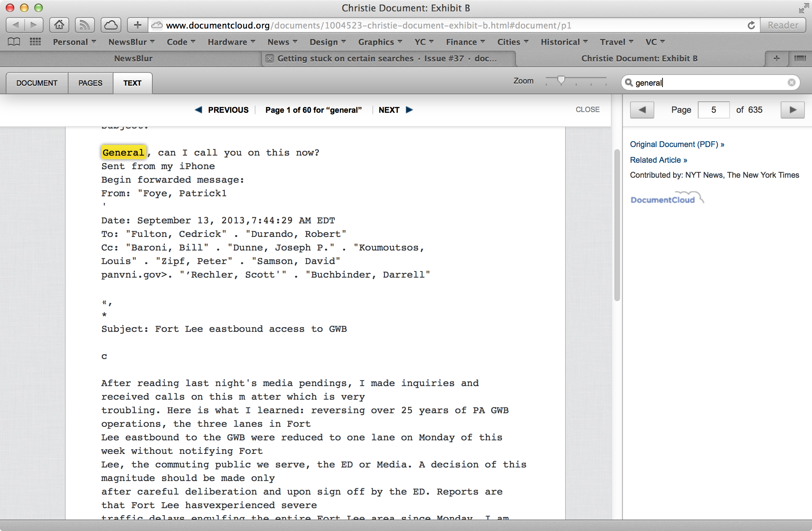Open the Related Article link
This screenshot has width=812, height=531.
coord(658,160)
